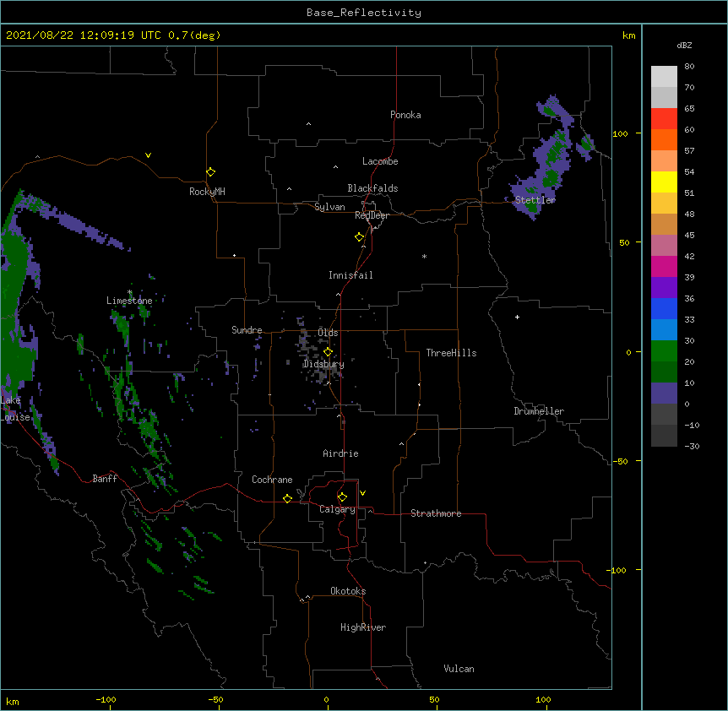Click the ThreeHills town label

point(451,353)
